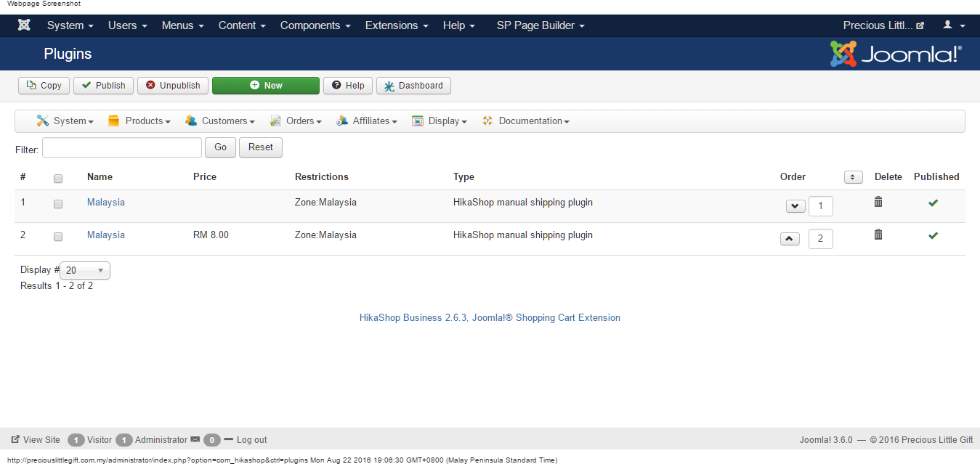Click the Help toolbar button
The image size is (980, 464).
348,86
